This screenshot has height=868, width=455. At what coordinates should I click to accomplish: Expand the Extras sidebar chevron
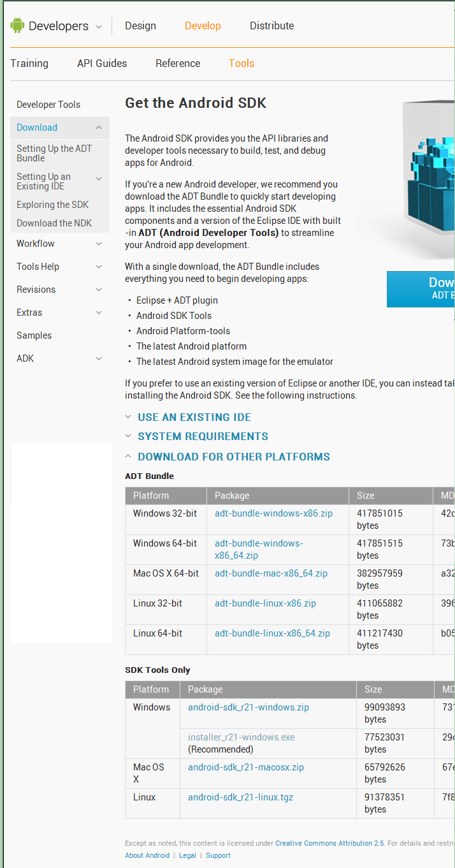click(99, 313)
